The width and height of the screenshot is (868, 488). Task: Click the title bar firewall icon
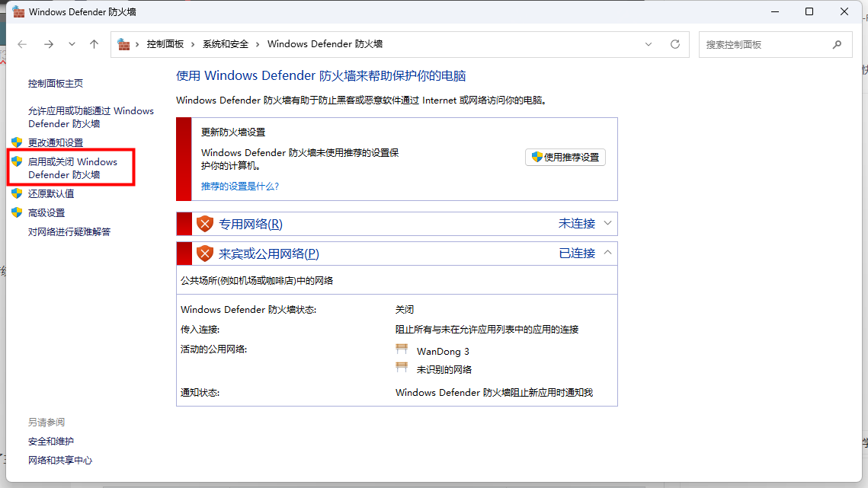(18, 11)
